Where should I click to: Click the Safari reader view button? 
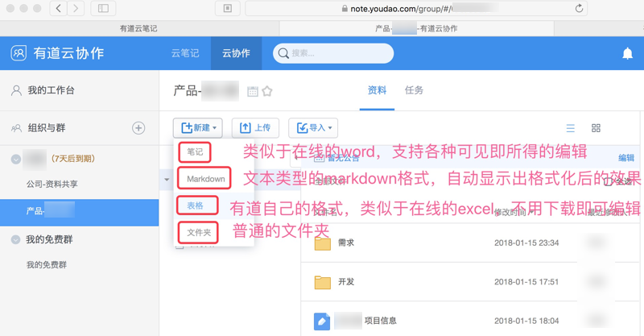(228, 8)
